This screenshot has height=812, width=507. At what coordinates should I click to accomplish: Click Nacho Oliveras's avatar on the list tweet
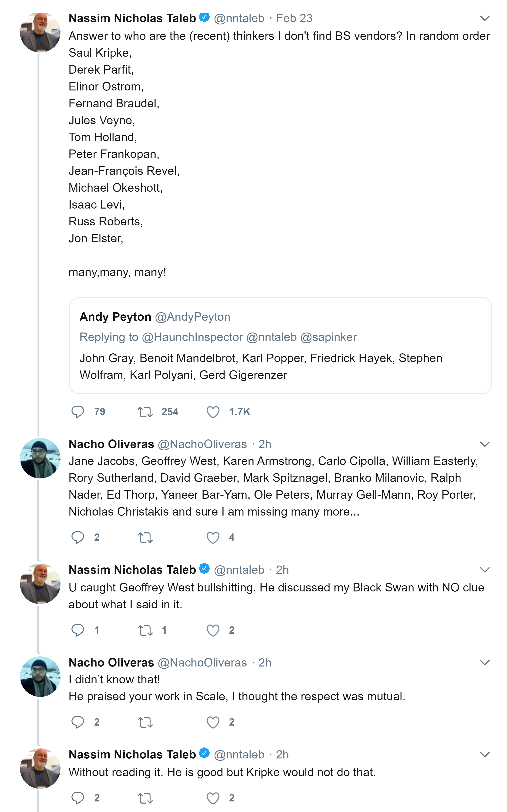[40, 458]
